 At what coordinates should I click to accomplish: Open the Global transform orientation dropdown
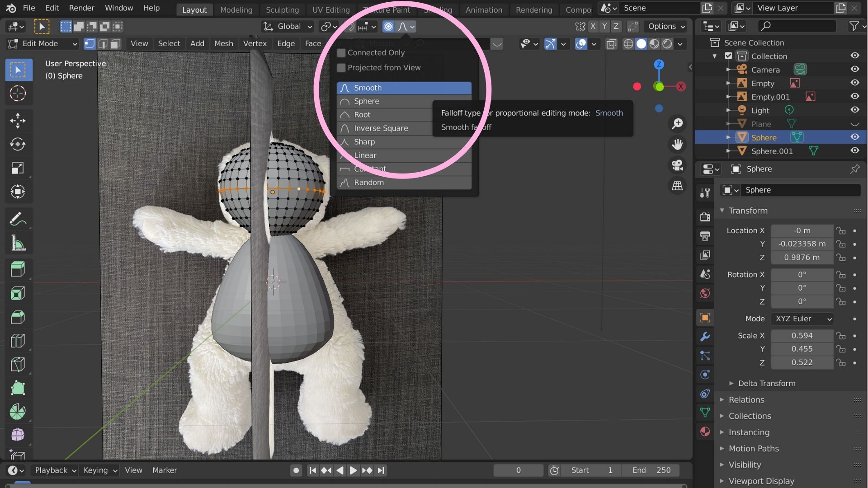287,26
